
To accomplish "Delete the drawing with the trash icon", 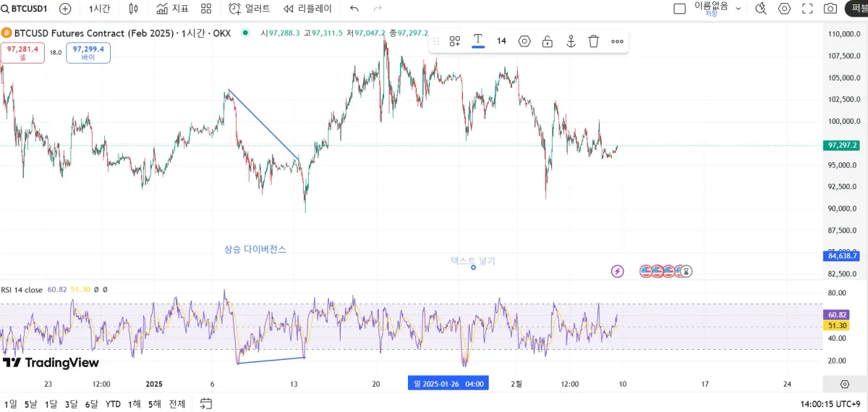I will tap(594, 41).
